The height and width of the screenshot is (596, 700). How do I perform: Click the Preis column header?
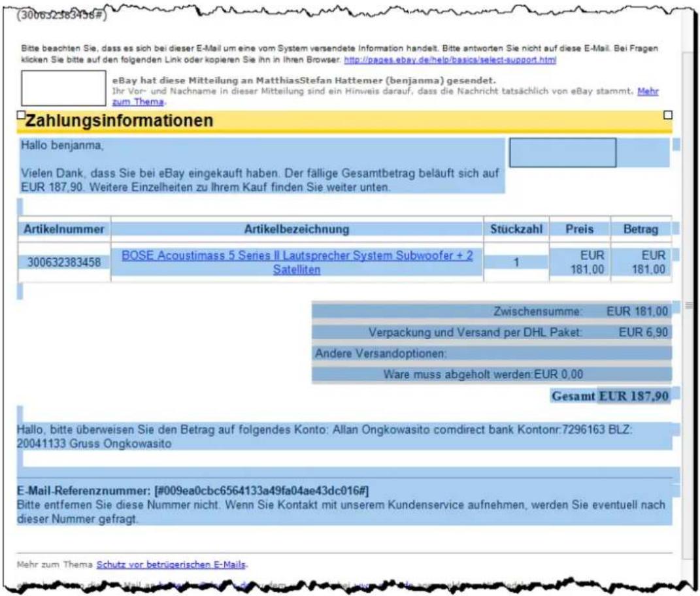click(x=580, y=229)
